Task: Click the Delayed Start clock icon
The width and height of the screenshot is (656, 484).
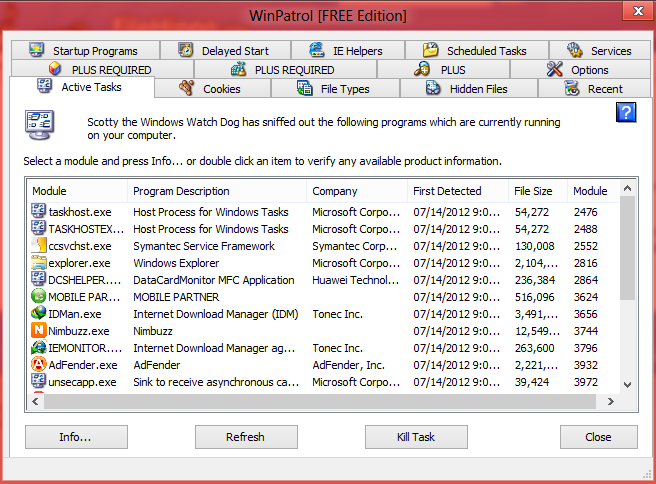Action: click(185, 50)
